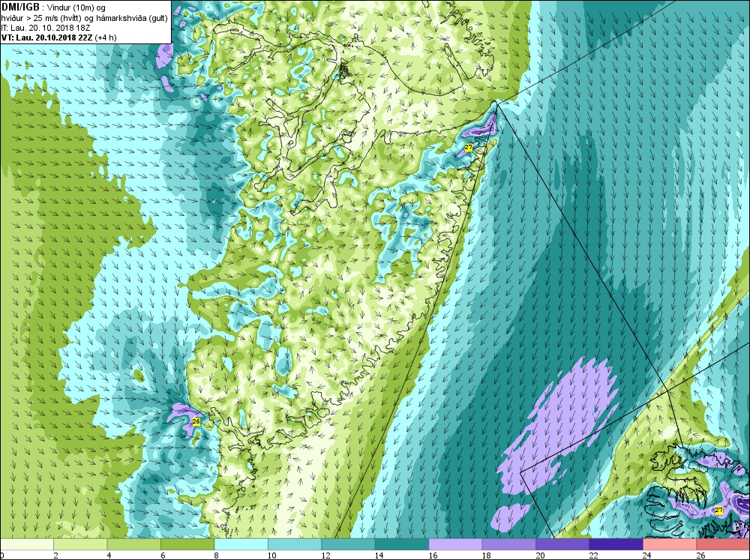
Task: Click the legend swatch between 0 and 2
Action: click(x=27, y=544)
